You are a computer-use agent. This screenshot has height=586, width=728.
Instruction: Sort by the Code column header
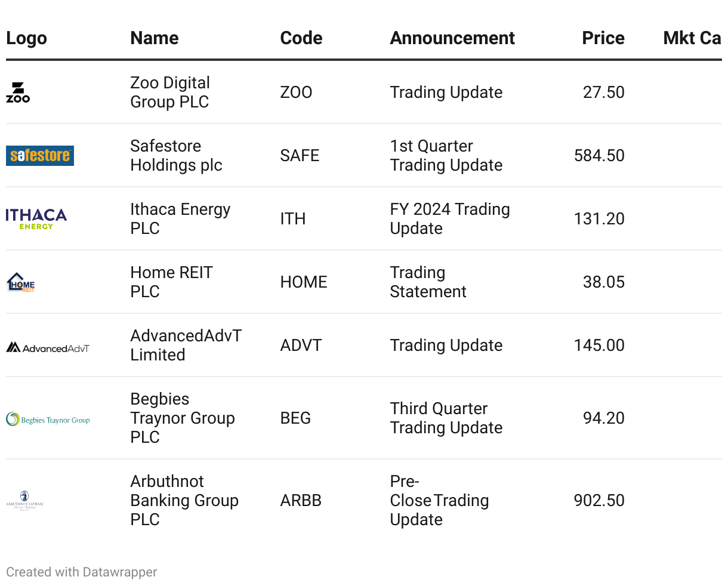coord(301,38)
